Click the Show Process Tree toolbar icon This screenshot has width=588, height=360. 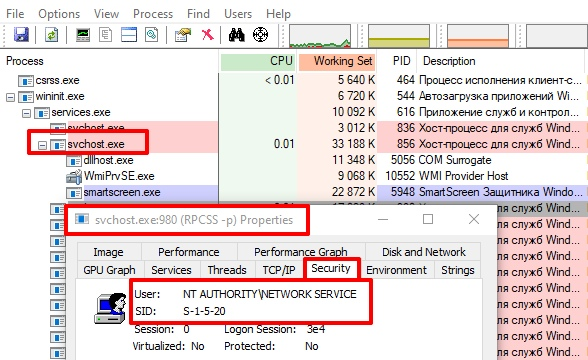coord(106,35)
